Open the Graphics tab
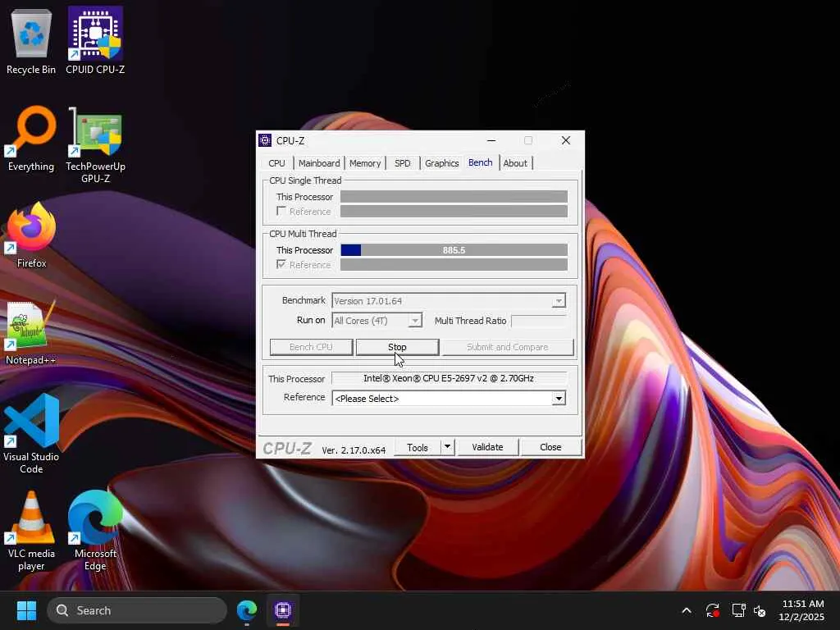This screenshot has width=840, height=630. pos(441,163)
